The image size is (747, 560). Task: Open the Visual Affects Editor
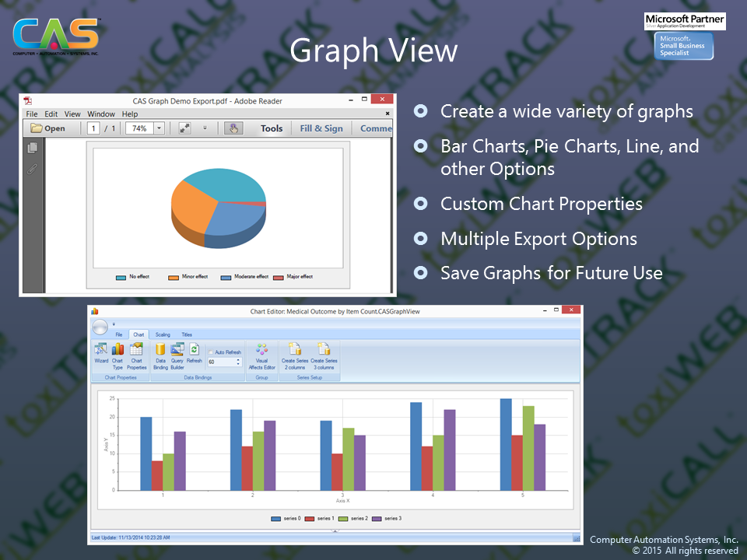coord(262,355)
